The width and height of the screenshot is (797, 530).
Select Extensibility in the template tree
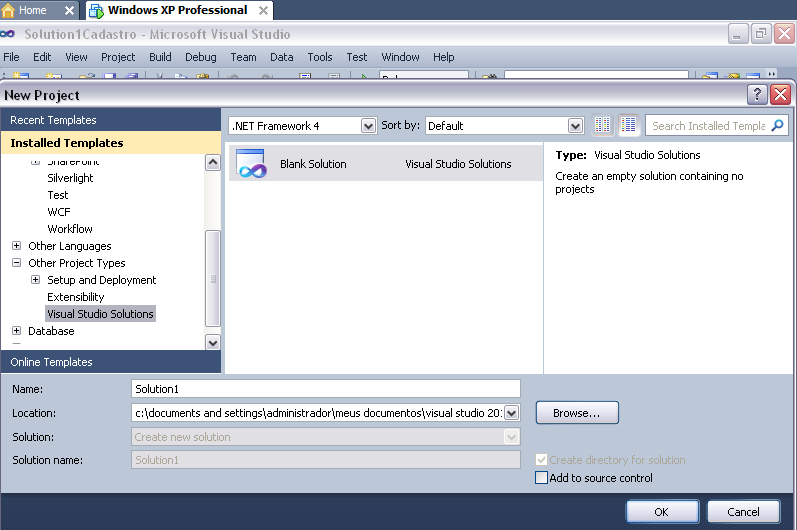point(76,297)
